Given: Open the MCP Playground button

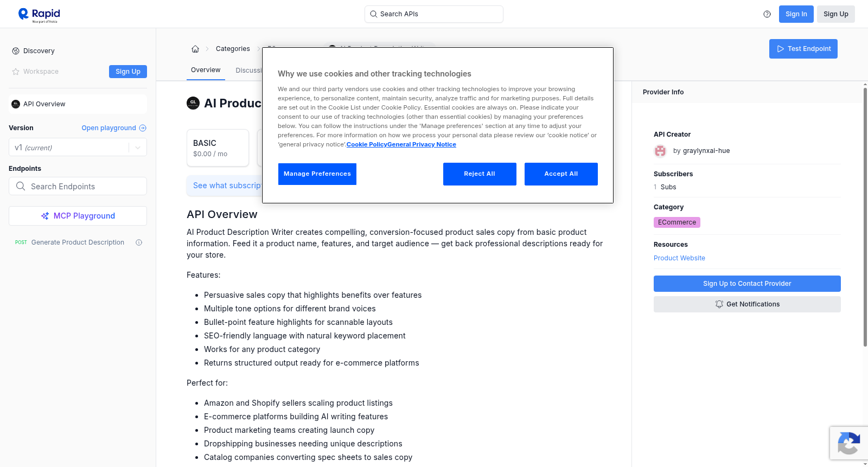Looking at the screenshot, I should tap(78, 216).
